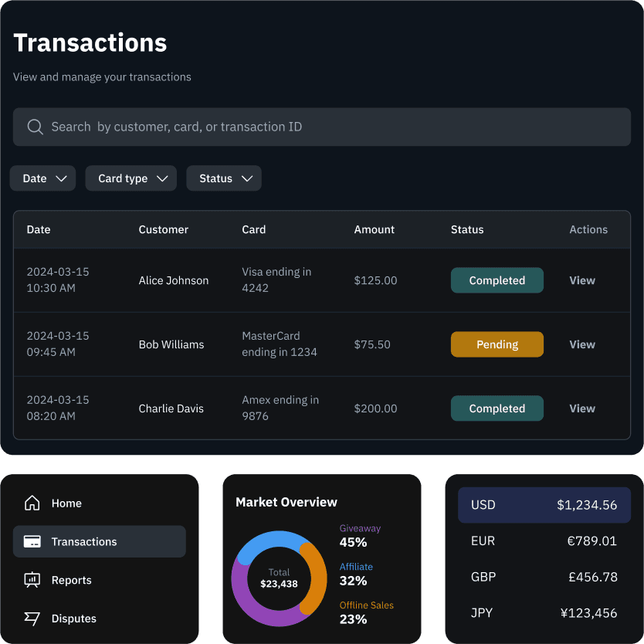
Task: Click Completed badge for Alice Johnson
Action: [497, 280]
